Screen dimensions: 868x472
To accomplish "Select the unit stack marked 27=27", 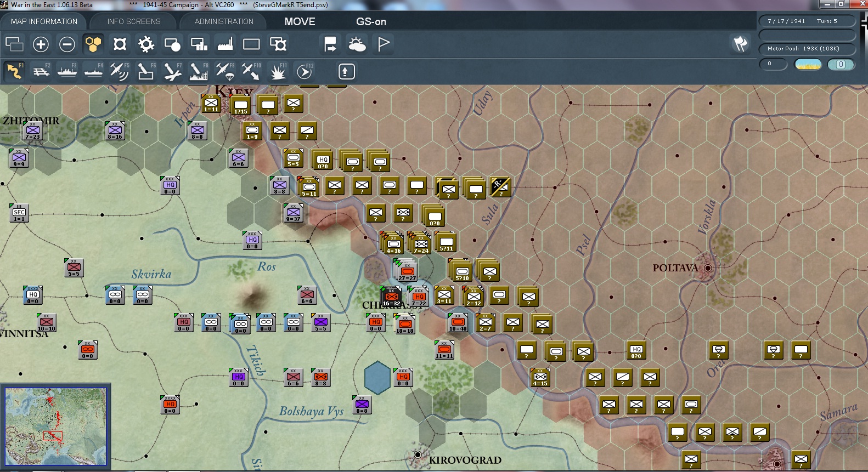I will tap(407, 270).
